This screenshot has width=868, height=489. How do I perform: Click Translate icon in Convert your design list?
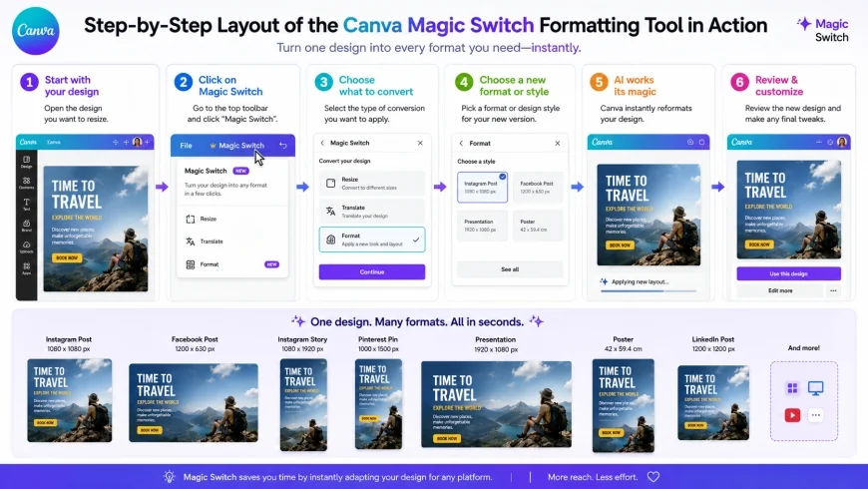[330, 211]
